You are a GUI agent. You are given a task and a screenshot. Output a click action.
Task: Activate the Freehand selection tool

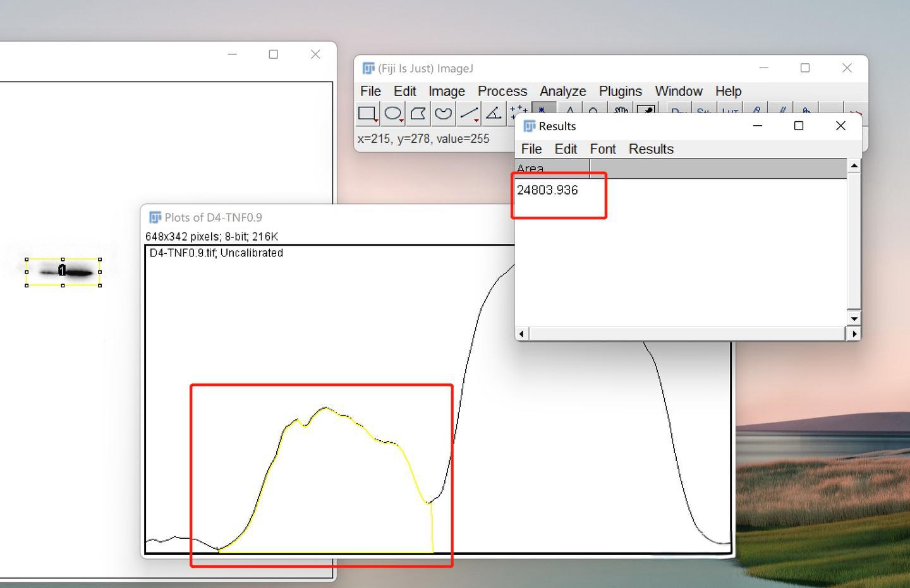[444, 114]
